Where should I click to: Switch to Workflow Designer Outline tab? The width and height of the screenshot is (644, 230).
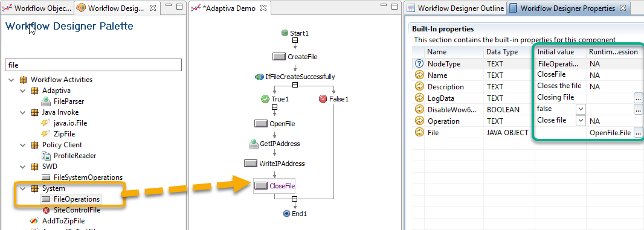point(456,8)
